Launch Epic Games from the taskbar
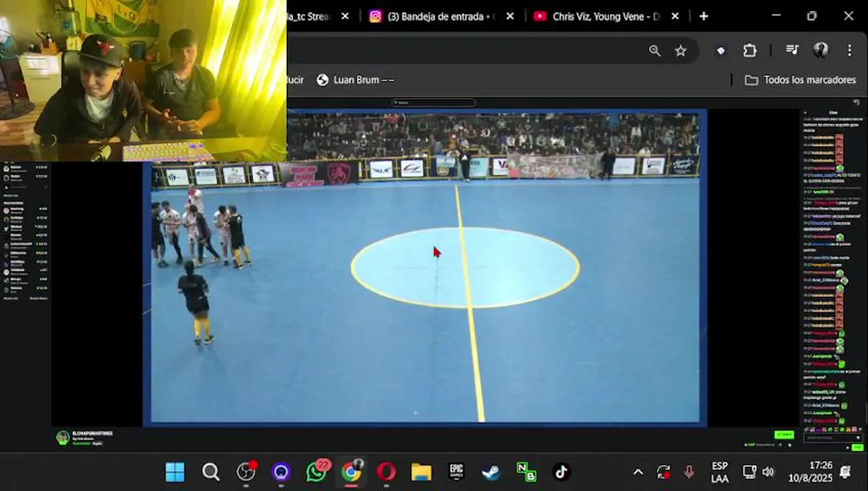868x491 pixels. pyautogui.click(x=457, y=472)
